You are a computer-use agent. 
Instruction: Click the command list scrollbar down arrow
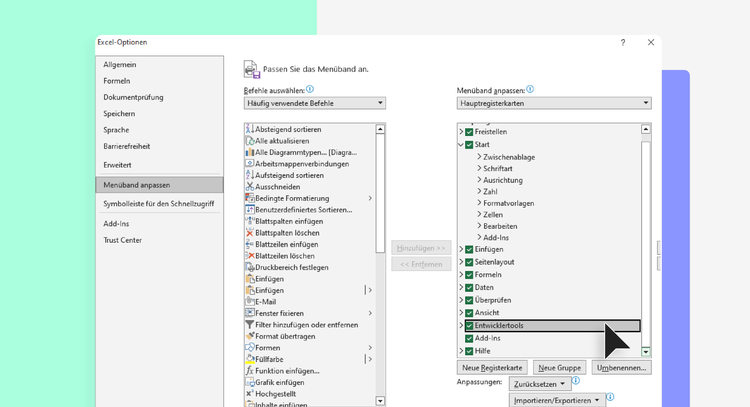point(380,401)
